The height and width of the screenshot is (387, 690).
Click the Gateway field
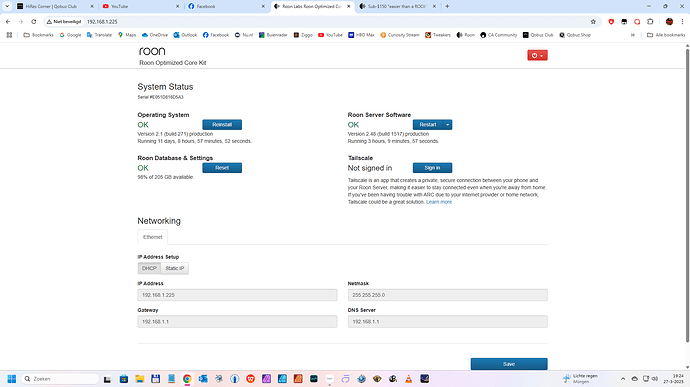point(237,321)
